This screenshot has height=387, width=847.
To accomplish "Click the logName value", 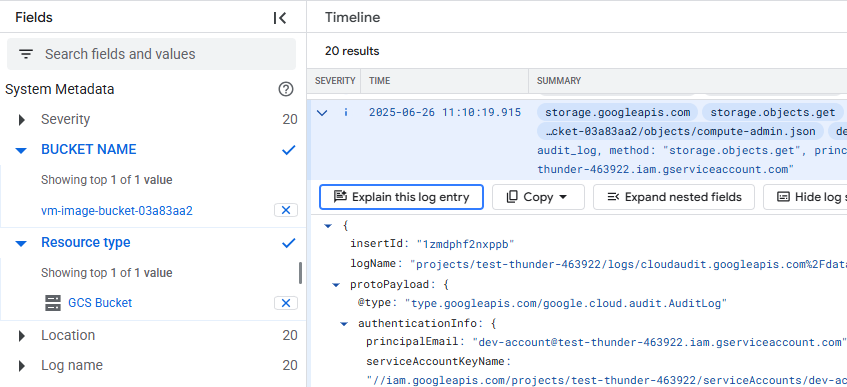I will (x=628, y=265).
